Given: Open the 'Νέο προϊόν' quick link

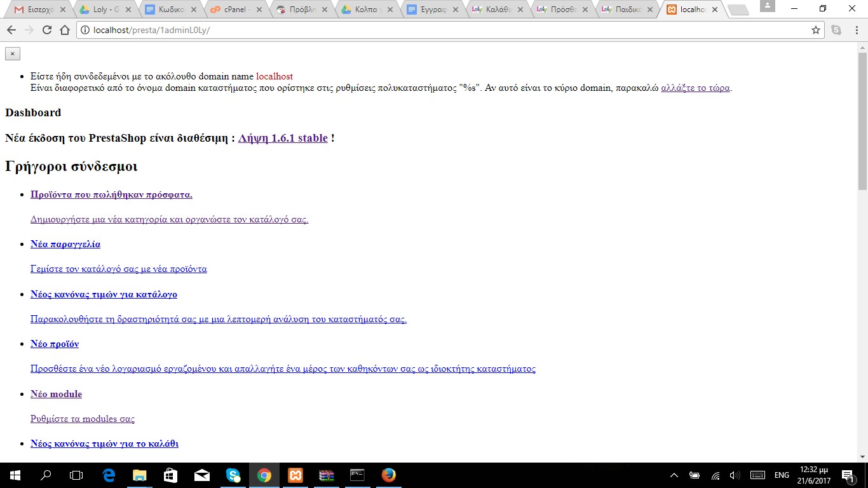Looking at the screenshot, I should tap(55, 344).
